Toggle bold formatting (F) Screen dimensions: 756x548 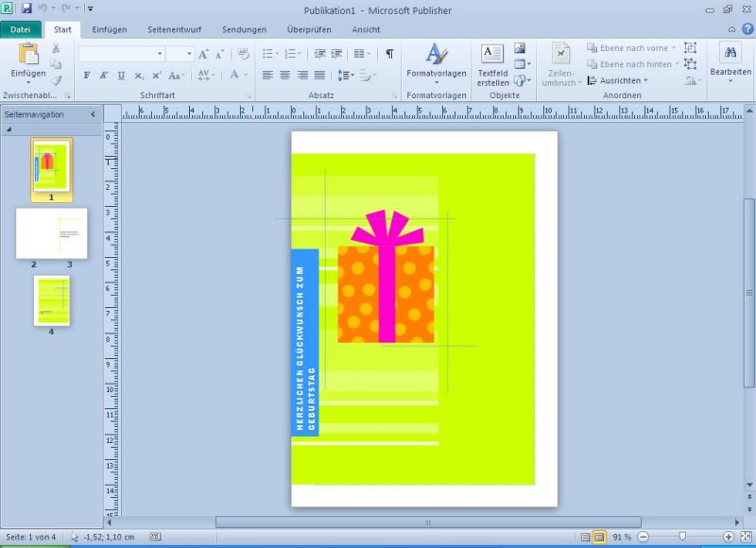click(x=87, y=76)
